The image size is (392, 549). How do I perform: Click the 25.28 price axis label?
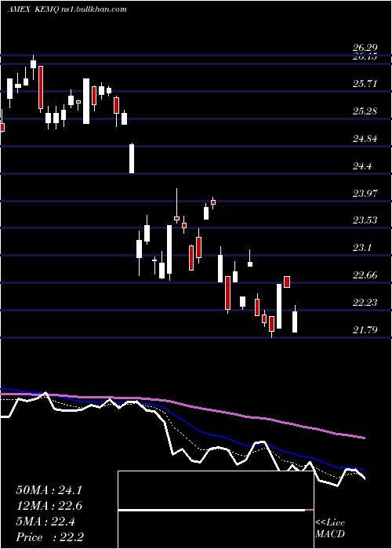tap(365, 111)
